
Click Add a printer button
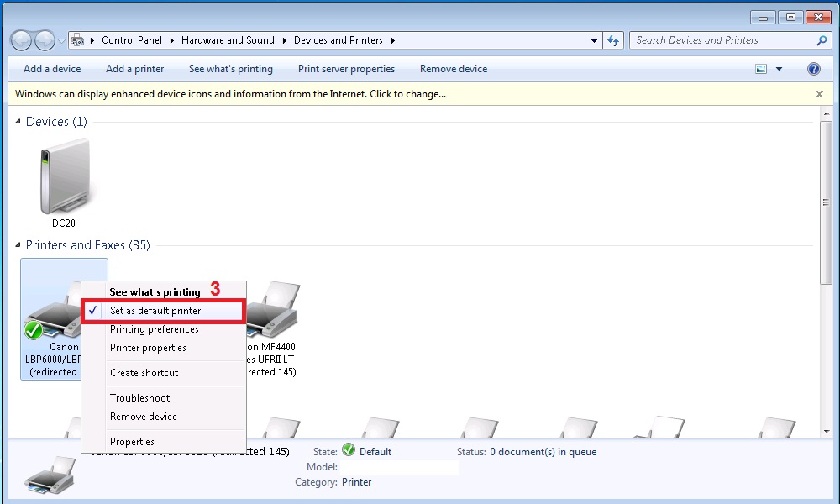pos(134,69)
